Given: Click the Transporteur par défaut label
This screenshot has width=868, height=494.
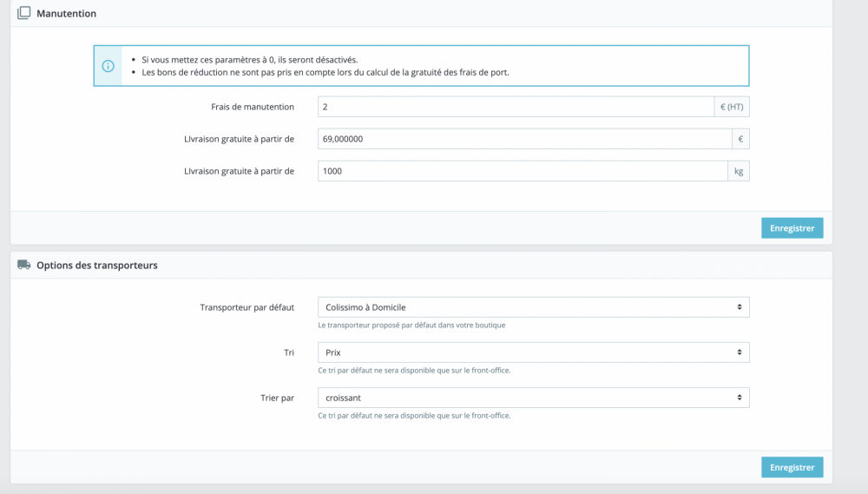Looking at the screenshot, I should coord(247,307).
